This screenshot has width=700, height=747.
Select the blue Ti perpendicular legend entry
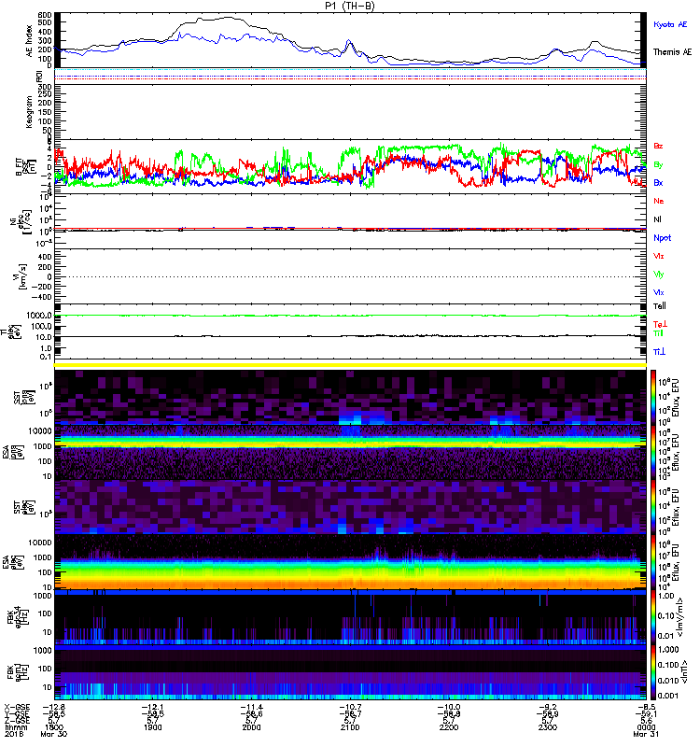(x=659, y=352)
